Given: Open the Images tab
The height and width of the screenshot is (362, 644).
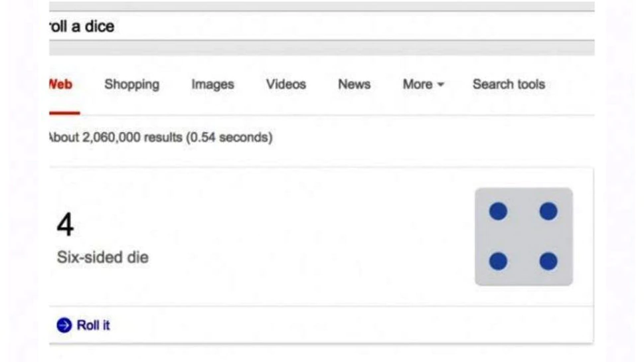Looking at the screenshot, I should tap(212, 84).
